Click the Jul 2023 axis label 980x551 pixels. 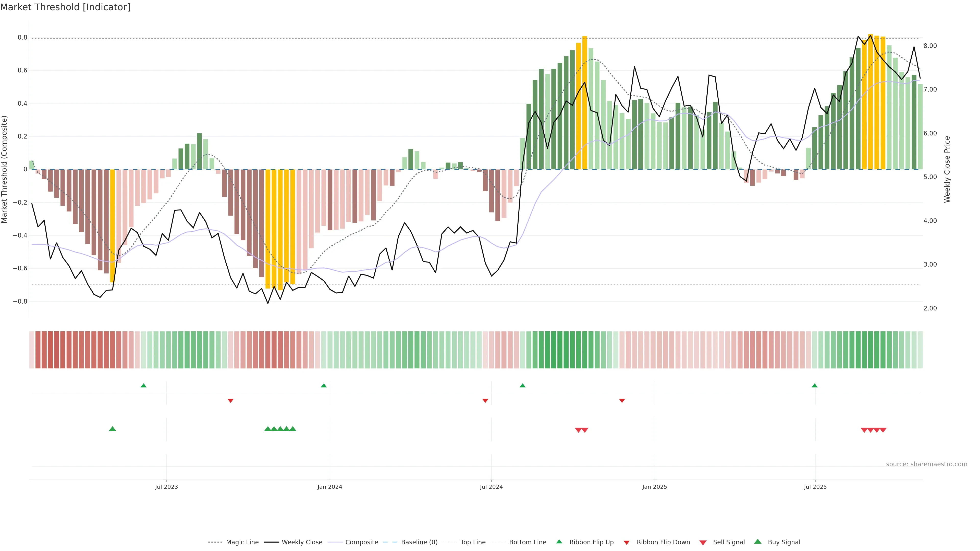166,487
